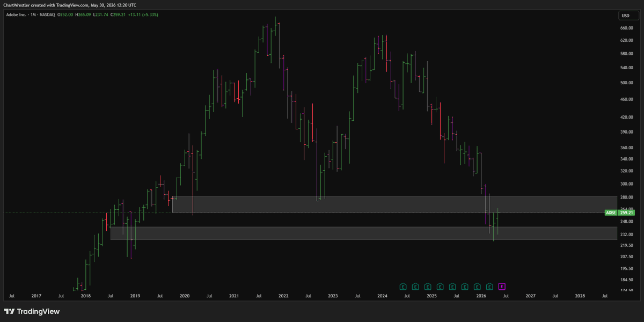Click the green earnings marker beside the purple one

(490, 286)
